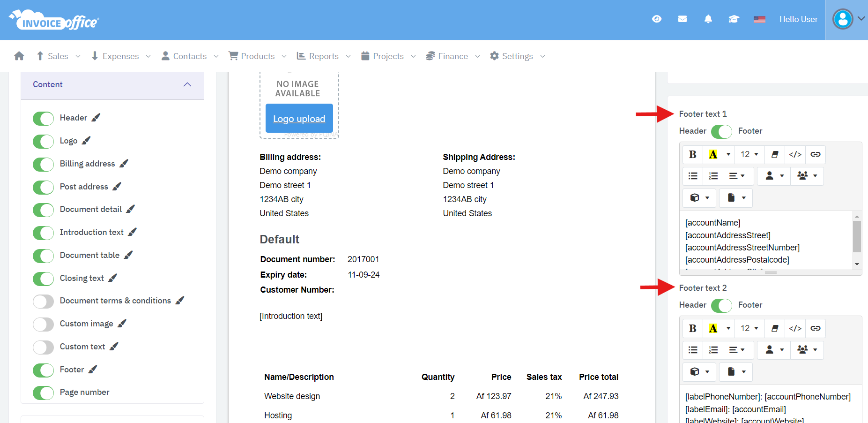Turn on the Custom text option

(x=43, y=347)
